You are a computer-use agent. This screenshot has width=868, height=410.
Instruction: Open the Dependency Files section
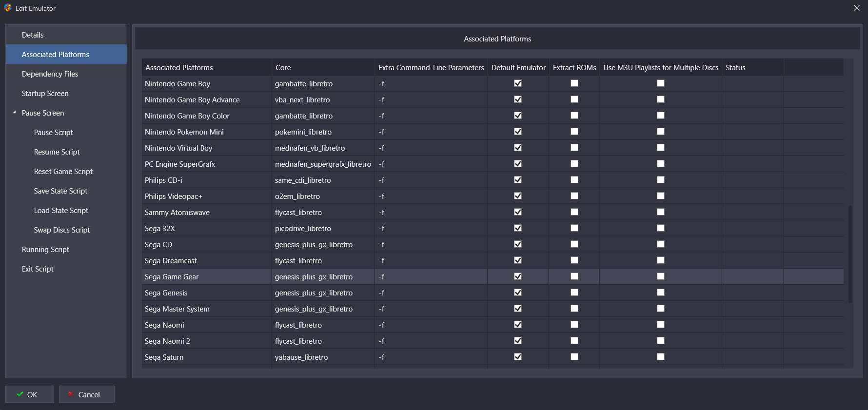(66, 74)
